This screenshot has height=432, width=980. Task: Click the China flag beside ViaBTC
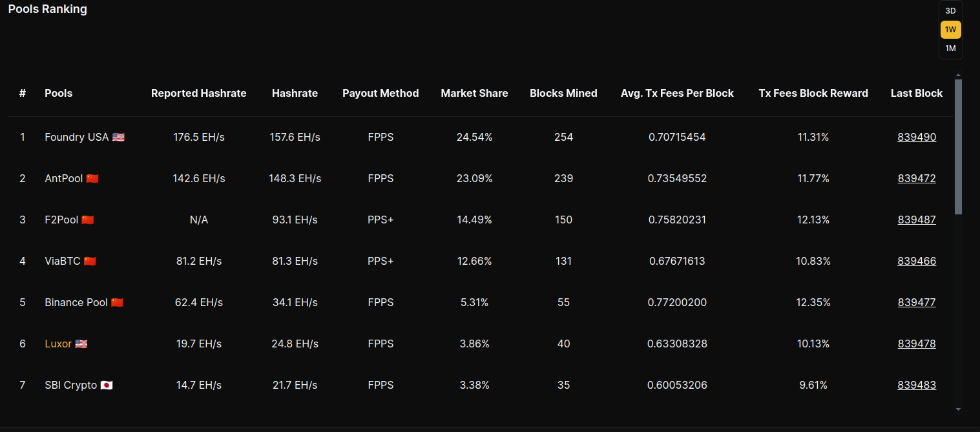point(90,261)
